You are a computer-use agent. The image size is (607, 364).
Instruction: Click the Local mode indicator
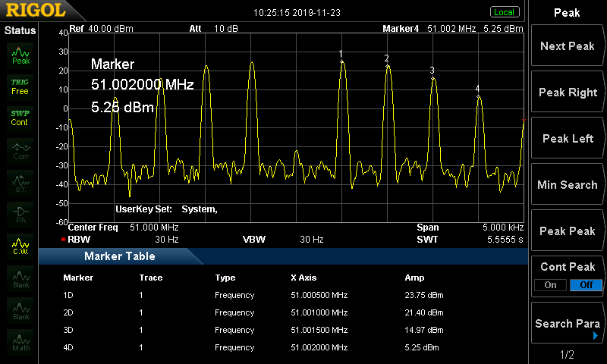tap(504, 12)
